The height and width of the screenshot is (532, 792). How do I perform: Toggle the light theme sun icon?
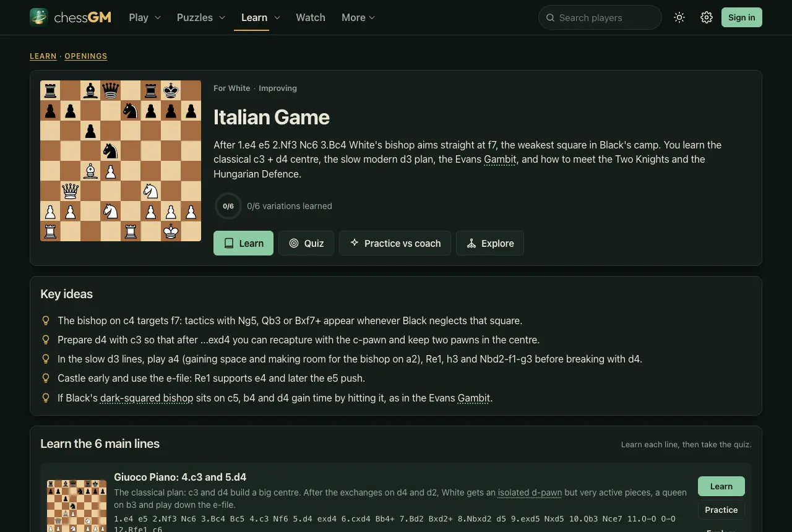tap(679, 17)
